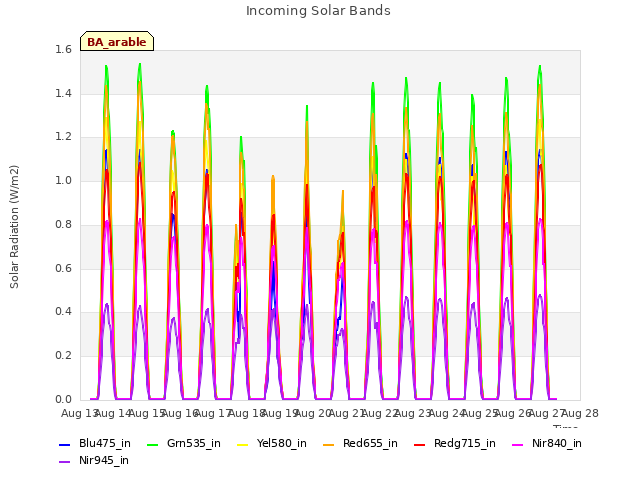
Task: Select the blue Blu475_in legend swatch
Action: (x=64, y=445)
